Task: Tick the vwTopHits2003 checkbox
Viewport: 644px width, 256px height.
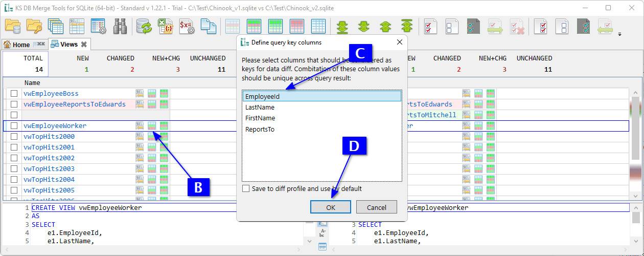Action: (14, 168)
